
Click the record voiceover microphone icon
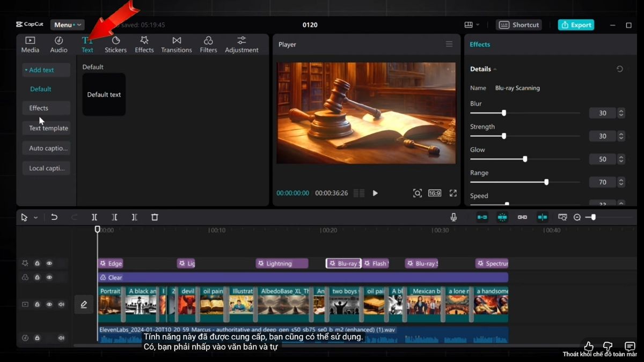[454, 217]
